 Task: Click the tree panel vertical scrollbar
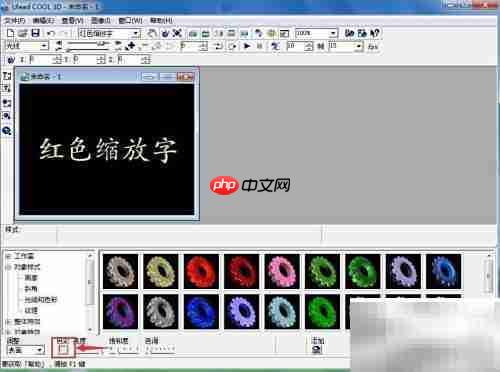point(90,292)
